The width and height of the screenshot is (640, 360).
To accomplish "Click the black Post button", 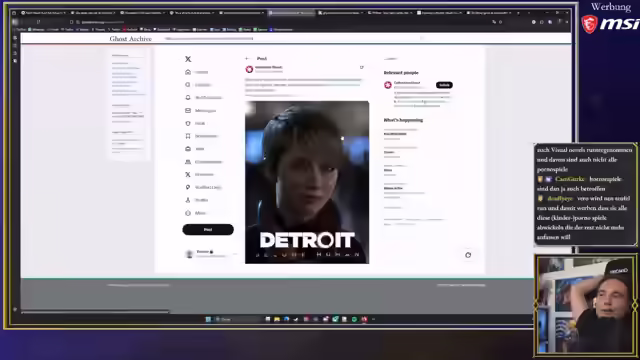I will click(208, 229).
